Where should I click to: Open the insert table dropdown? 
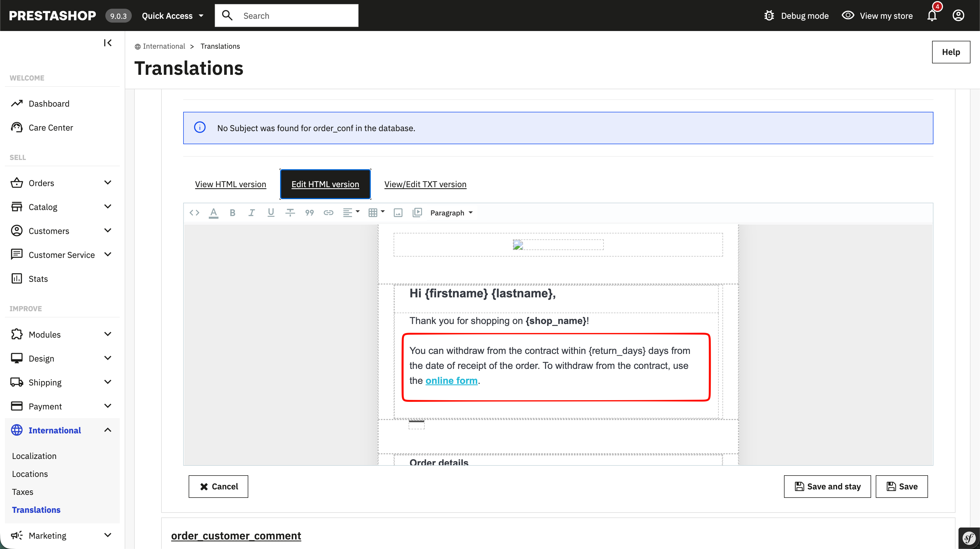click(x=377, y=212)
